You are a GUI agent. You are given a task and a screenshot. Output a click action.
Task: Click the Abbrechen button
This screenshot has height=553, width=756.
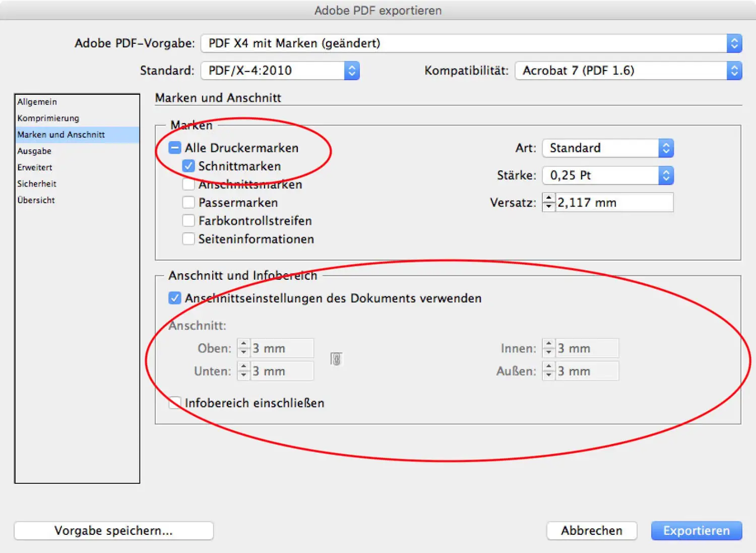(x=592, y=531)
